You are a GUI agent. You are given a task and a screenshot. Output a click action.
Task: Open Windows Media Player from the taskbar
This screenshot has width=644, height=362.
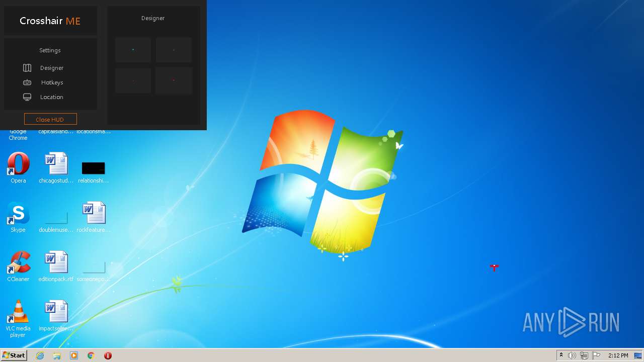[74, 355]
